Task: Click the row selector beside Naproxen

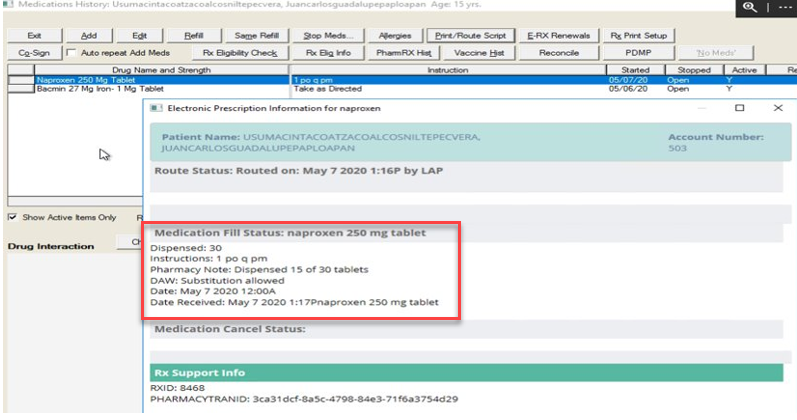Action: [x=21, y=80]
